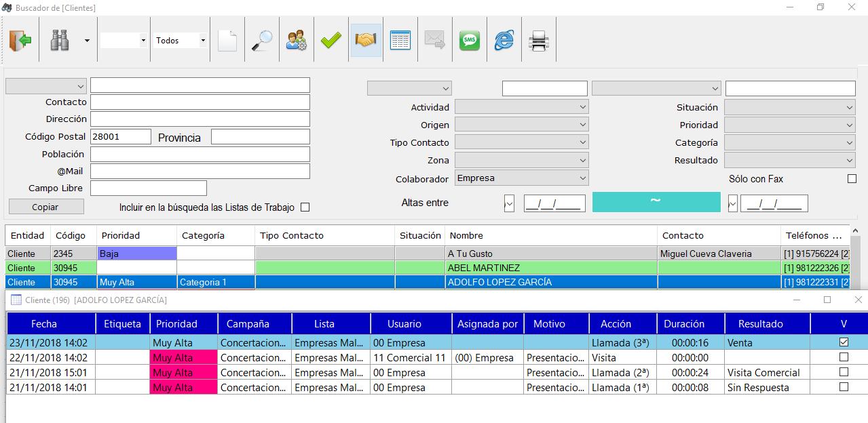Click the green checkmark icon
868x423 pixels.
331,41
